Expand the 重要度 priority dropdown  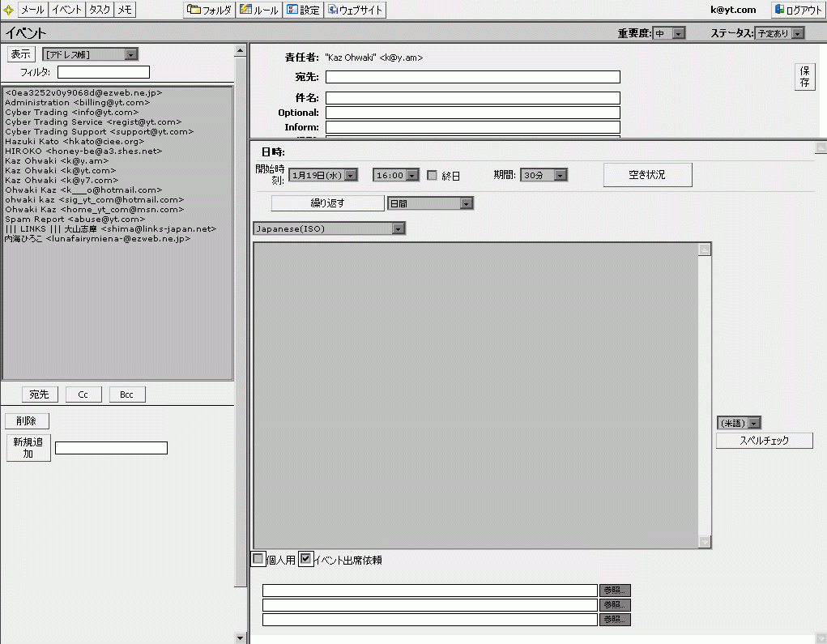click(x=669, y=33)
